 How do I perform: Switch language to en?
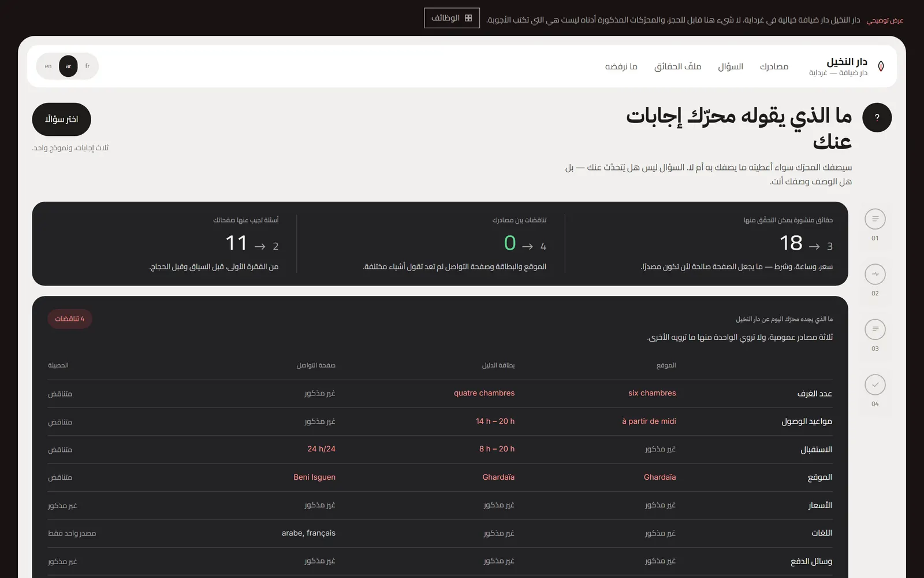[x=49, y=66]
